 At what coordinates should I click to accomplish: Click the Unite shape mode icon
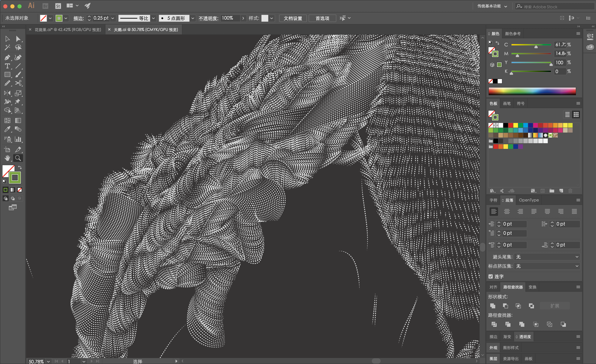[493, 306]
